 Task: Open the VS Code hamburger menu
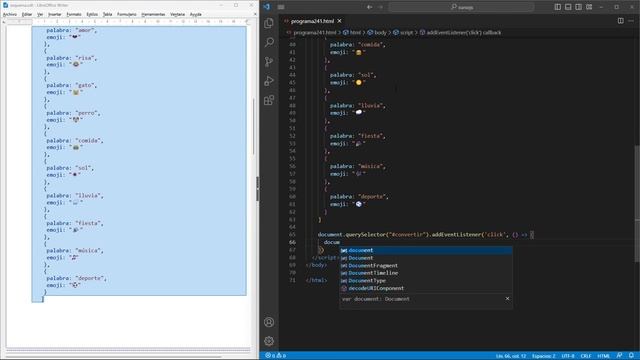click(x=281, y=7)
